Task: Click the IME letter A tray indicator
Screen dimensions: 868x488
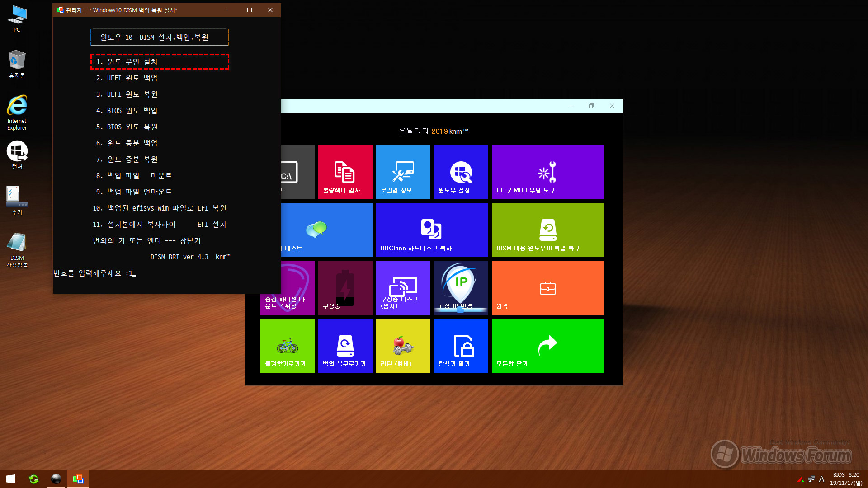Action: (821, 479)
